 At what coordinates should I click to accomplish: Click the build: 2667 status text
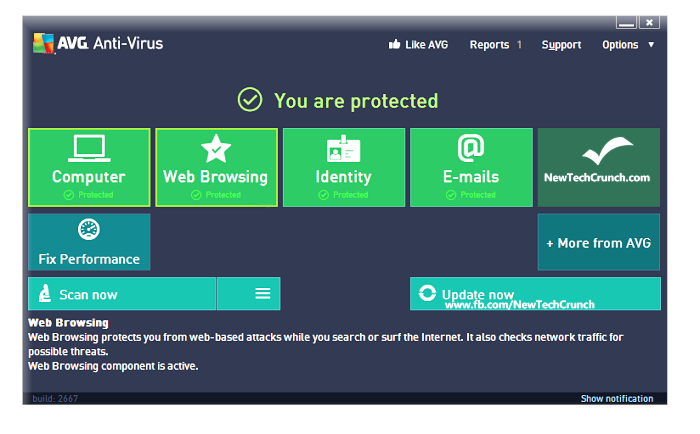(x=55, y=398)
